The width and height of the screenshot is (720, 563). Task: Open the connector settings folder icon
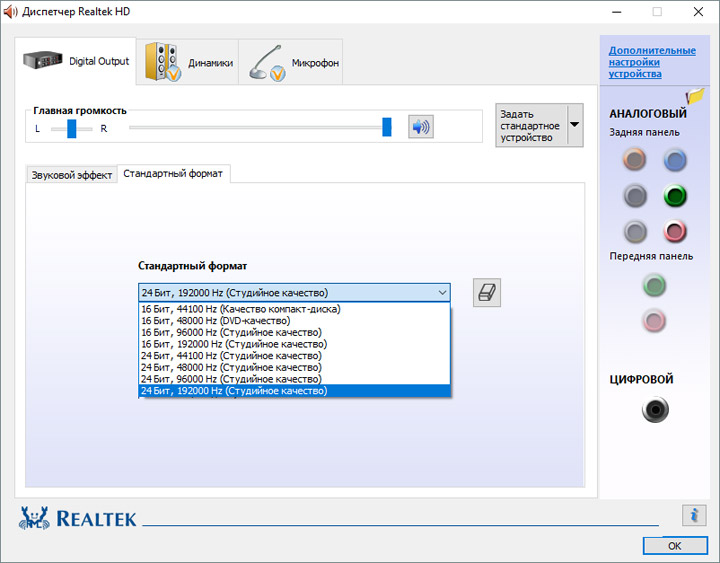(x=695, y=96)
